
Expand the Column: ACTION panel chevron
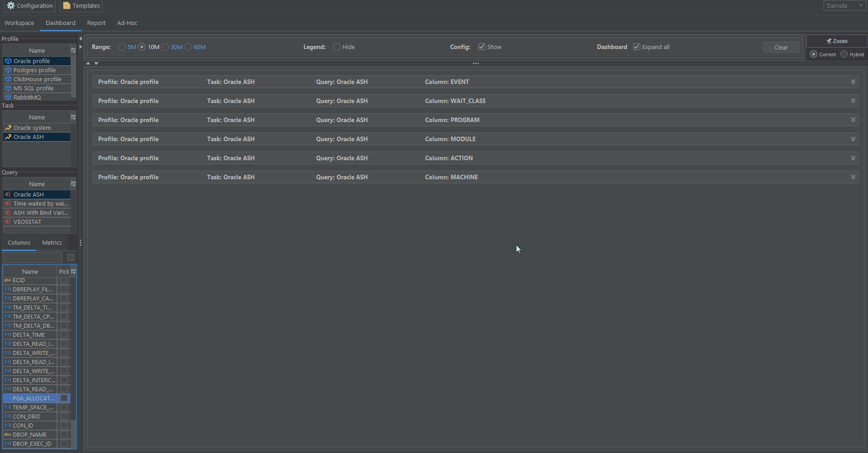pos(853,158)
